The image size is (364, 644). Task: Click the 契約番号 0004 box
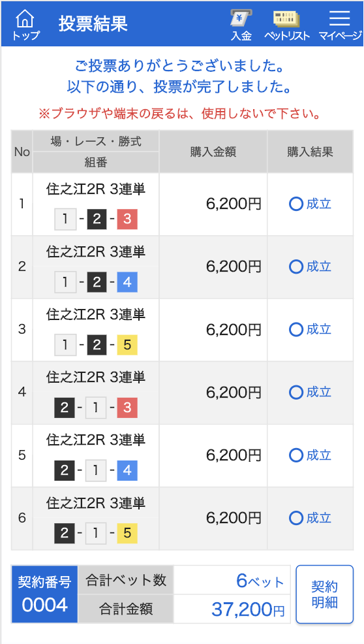44,594
